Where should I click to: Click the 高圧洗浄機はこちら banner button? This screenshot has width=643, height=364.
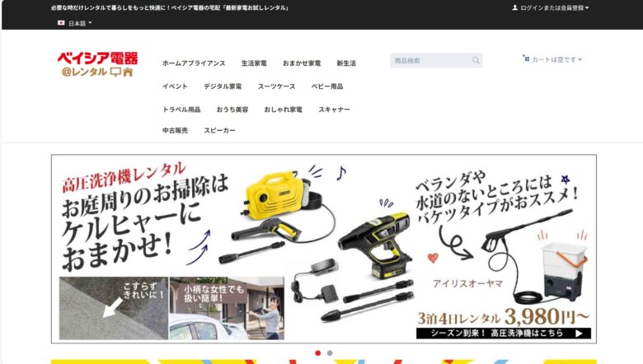coord(503,334)
